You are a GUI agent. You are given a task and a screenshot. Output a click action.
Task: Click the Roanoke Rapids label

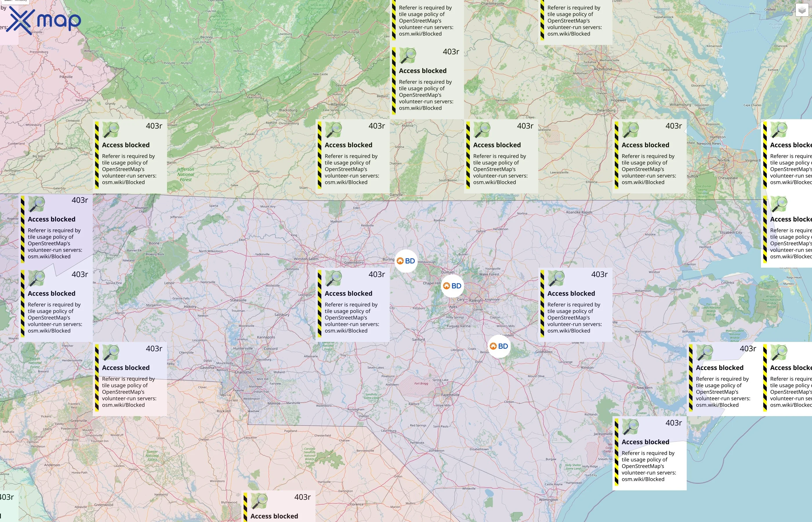pos(579,213)
